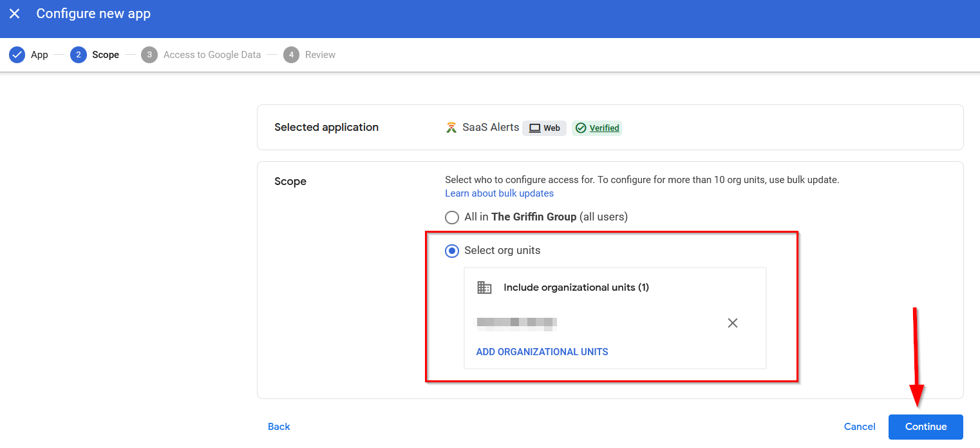Open the Verified status badge
Viewport: 980px width, 448px height.
[597, 128]
